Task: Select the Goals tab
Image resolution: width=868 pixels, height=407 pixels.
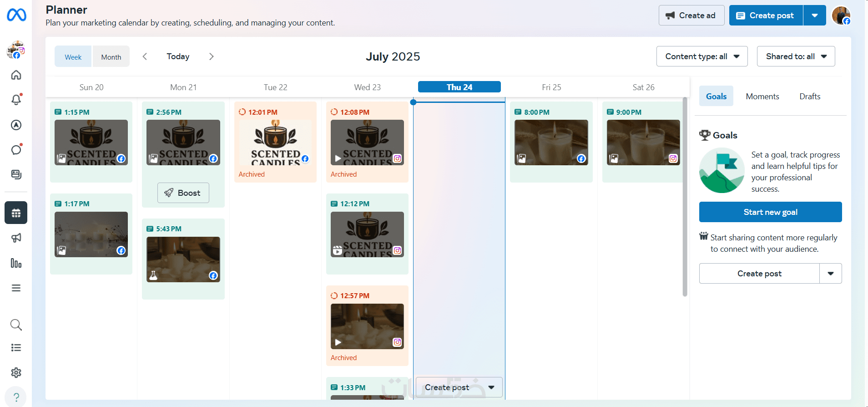Action: click(x=716, y=96)
